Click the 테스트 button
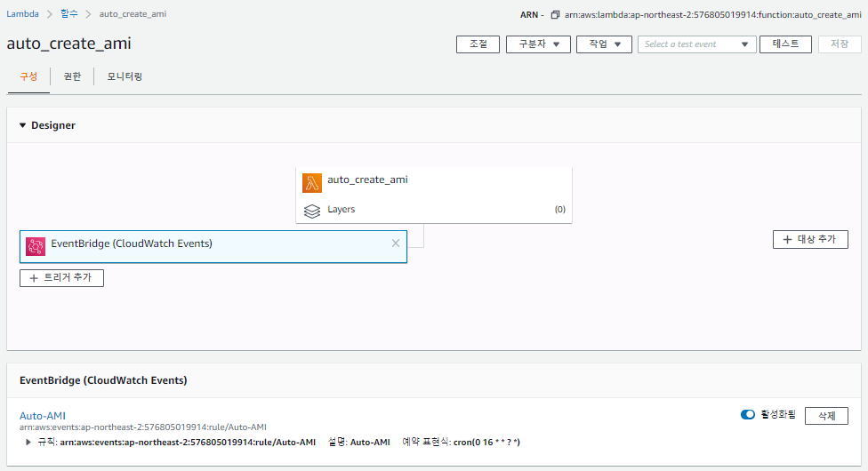 [x=785, y=44]
